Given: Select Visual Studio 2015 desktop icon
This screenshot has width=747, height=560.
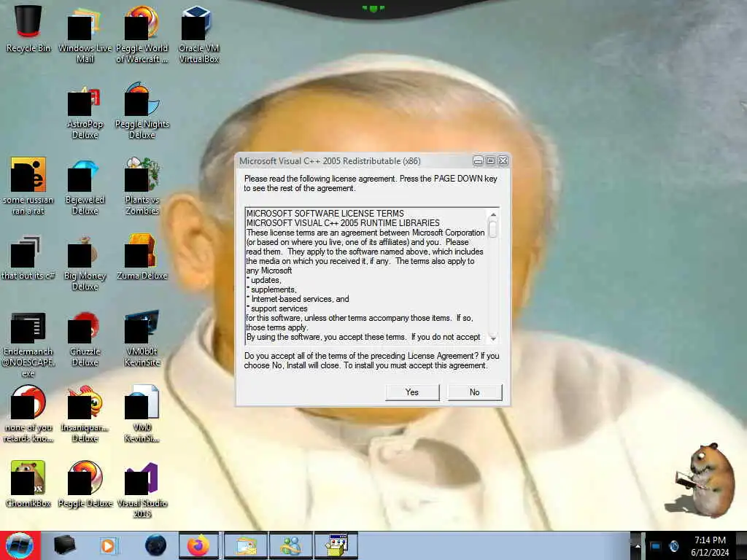Looking at the screenshot, I should (142, 489).
